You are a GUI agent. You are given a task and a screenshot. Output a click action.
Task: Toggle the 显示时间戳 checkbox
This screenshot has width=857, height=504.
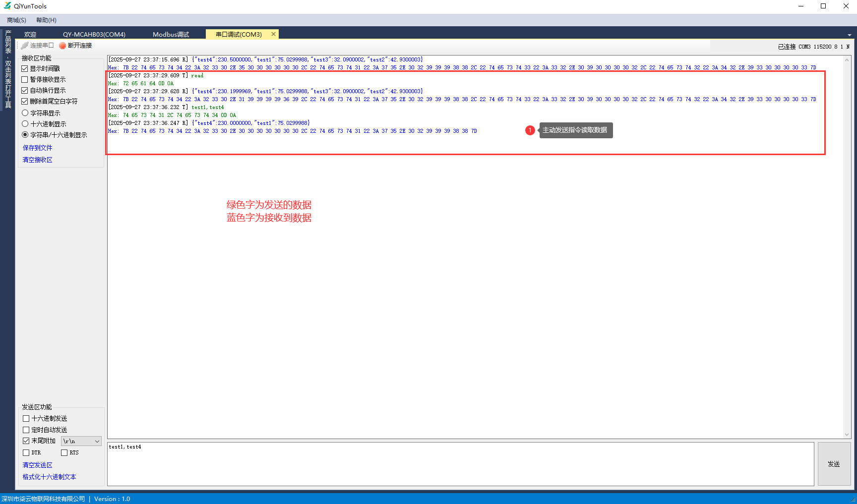pyautogui.click(x=25, y=69)
